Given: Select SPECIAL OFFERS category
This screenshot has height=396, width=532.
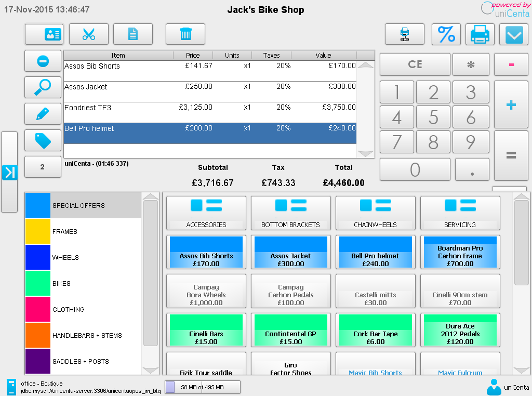Looking at the screenshot, I should point(84,205).
